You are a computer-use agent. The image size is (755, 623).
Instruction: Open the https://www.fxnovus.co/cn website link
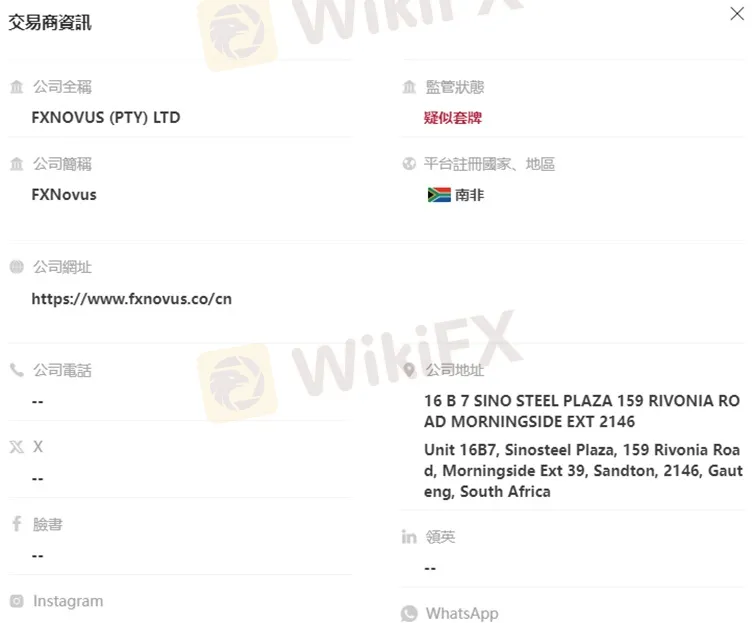click(x=131, y=299)
